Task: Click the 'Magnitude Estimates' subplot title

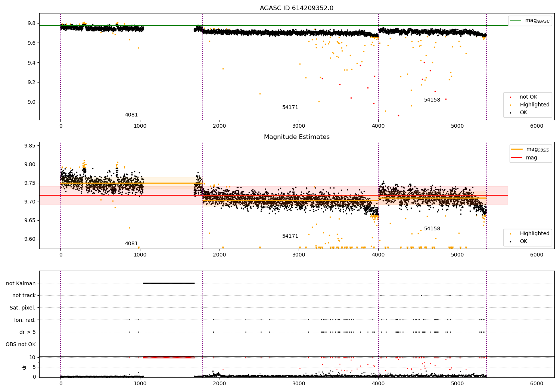Action: click(296, 137)
